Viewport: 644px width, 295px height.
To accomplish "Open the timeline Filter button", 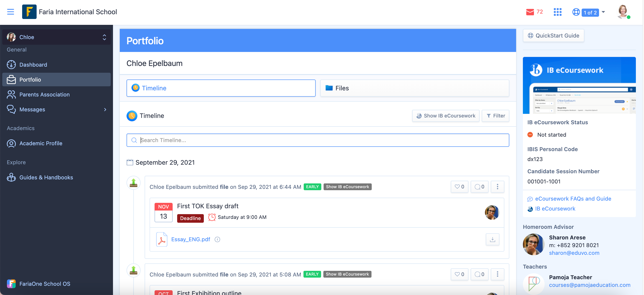I will [495, 116].
